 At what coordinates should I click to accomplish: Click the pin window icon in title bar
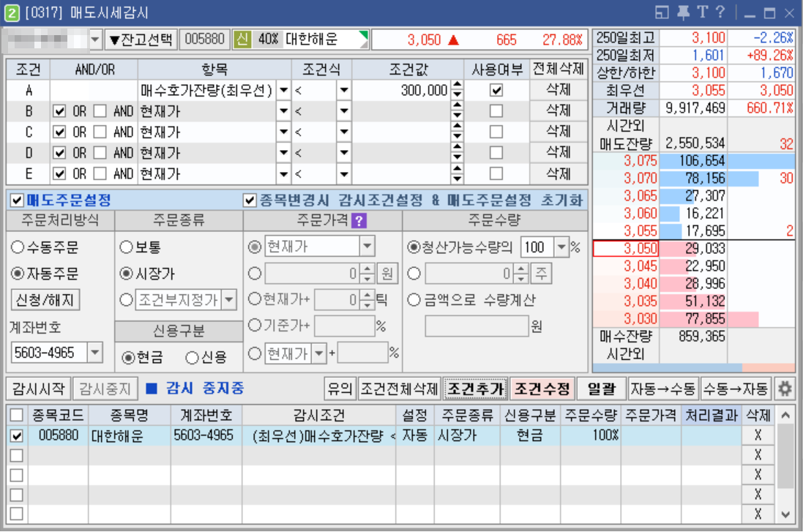(683, 12)
